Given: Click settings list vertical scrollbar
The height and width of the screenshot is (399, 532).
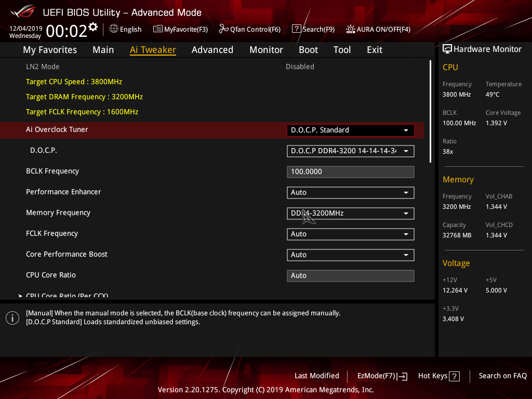Looking at the screenshot, I should point(430,112).
